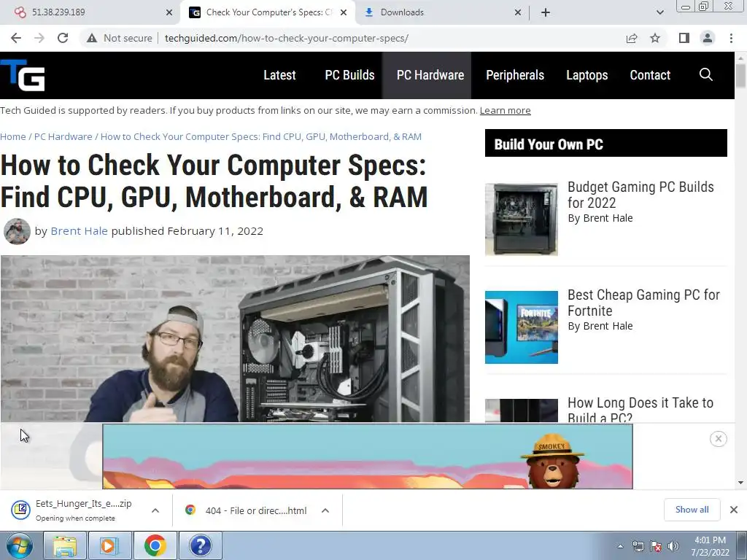Click Budget Gaming PC Builds thumbnail
The image size is (747, 560).
(x=521, y=219)
